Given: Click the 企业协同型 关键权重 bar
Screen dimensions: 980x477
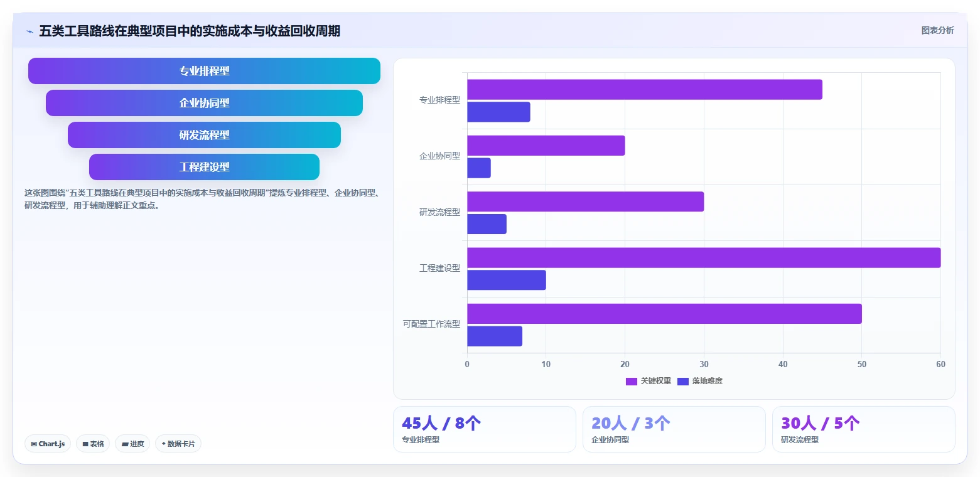Looking at the screenshot, I should point(546,146).
